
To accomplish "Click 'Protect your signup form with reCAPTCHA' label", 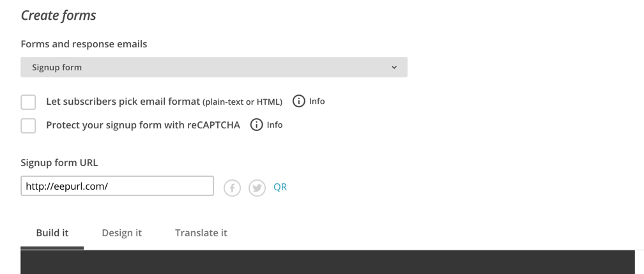I will [x=143, y=125].
